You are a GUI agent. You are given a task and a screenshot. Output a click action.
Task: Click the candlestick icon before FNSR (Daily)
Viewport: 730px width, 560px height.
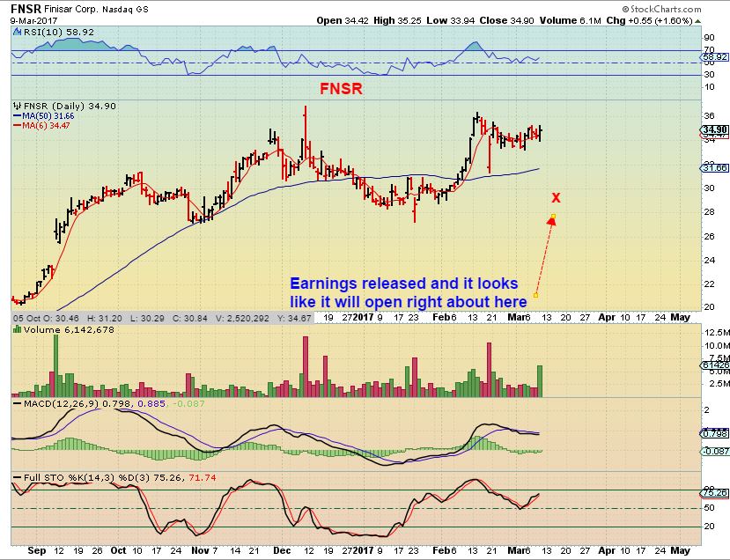pyautogui.click(x=18, y=106)
